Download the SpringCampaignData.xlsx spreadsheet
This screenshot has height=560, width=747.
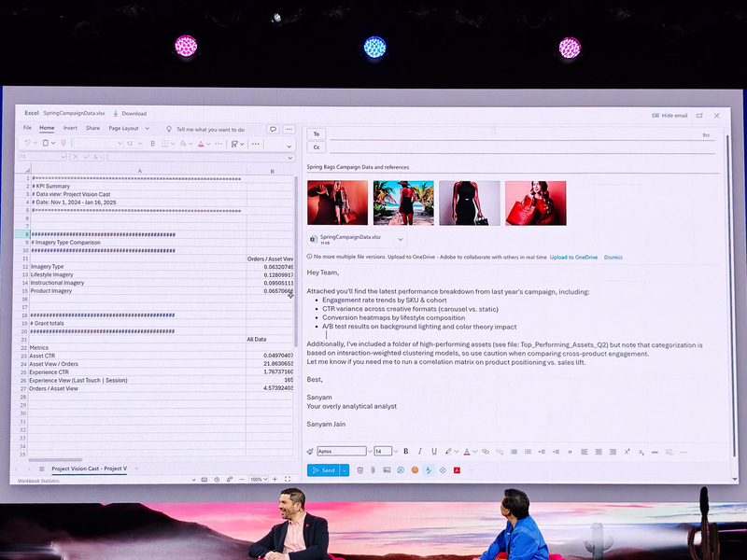pos(130,113)
